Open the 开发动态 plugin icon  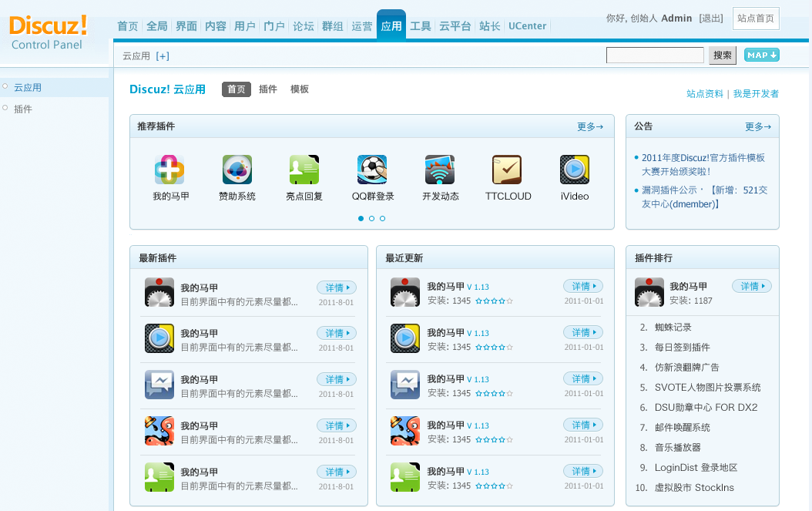click(440, 170)
